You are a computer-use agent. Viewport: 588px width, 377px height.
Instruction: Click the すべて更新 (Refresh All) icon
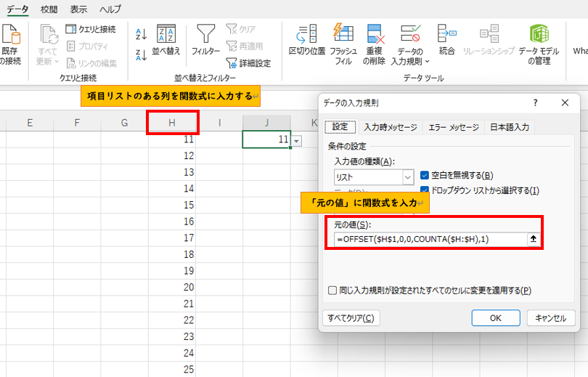[x=49, y=35]
